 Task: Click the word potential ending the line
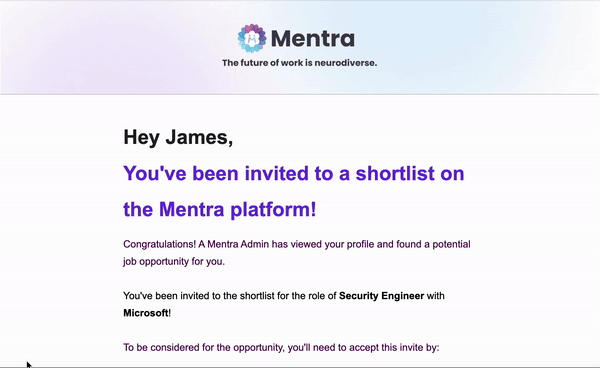451,244
